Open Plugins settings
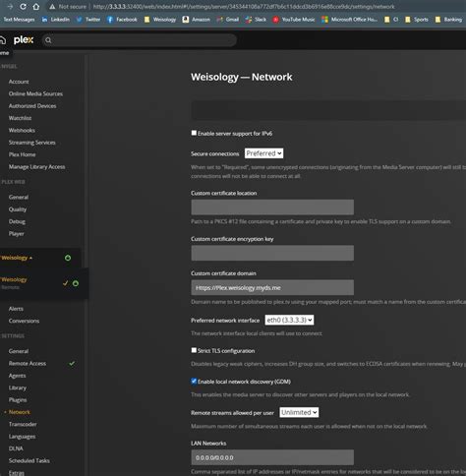 pos(18,400)
